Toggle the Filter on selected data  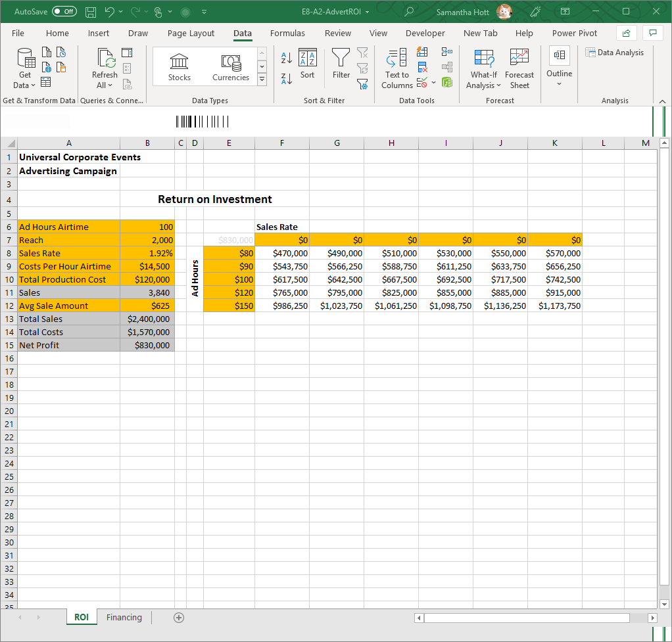pyautogui.click(x=341, y=65)
